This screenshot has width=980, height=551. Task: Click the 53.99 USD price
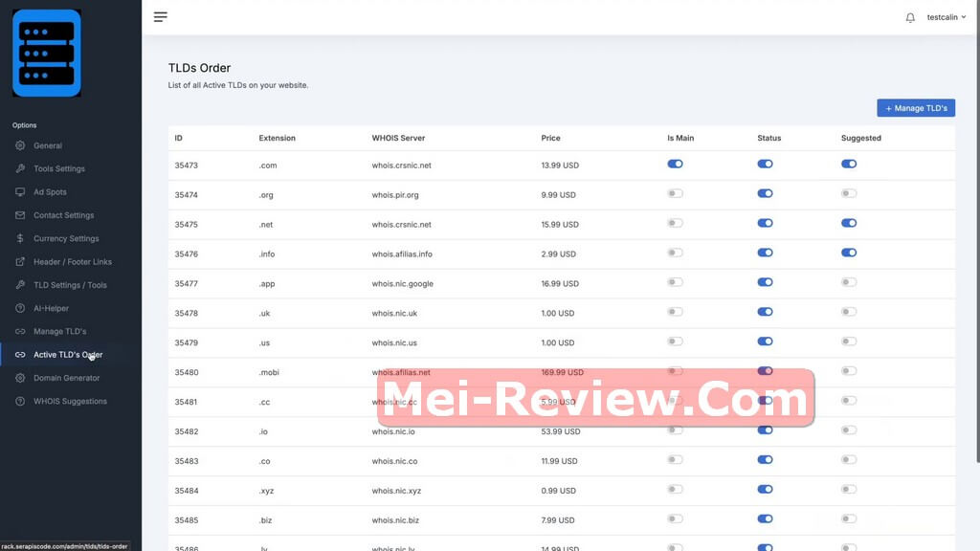tap(561, 431)
